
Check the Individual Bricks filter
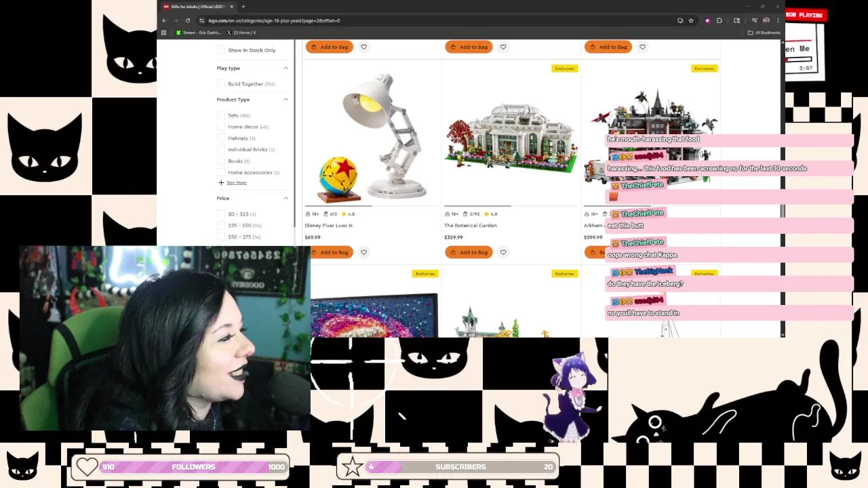220,150
